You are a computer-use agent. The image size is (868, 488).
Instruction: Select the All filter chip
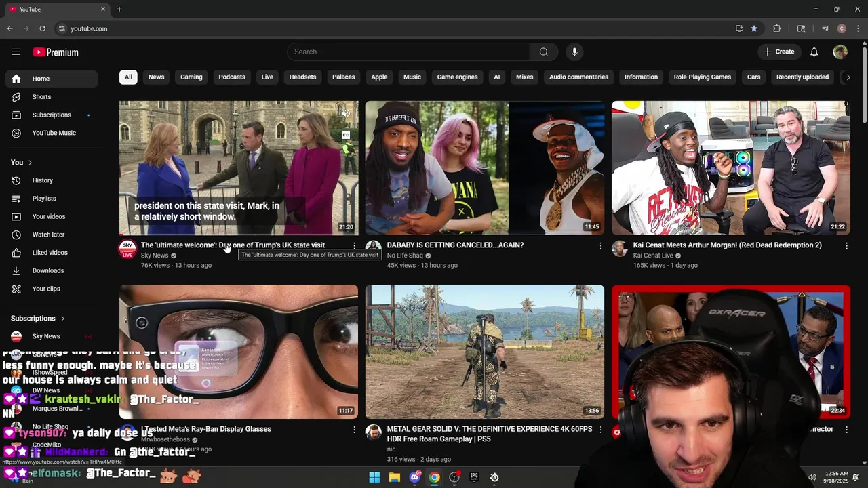[x=128, y=77]
